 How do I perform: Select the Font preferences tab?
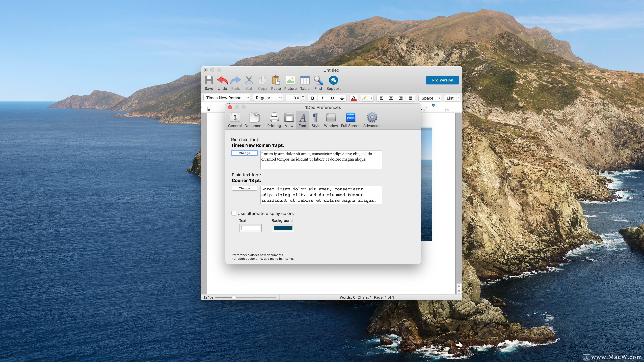[x=303, y=120]
